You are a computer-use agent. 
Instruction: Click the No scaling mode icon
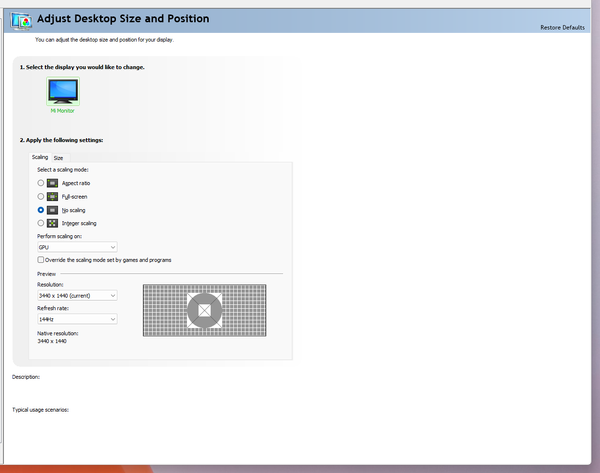point(52,210)
